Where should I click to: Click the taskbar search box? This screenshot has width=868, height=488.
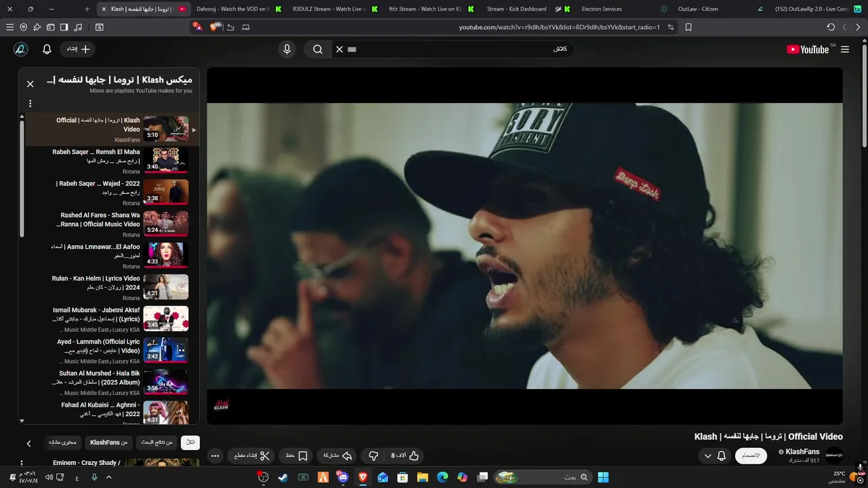pos(542,477)
